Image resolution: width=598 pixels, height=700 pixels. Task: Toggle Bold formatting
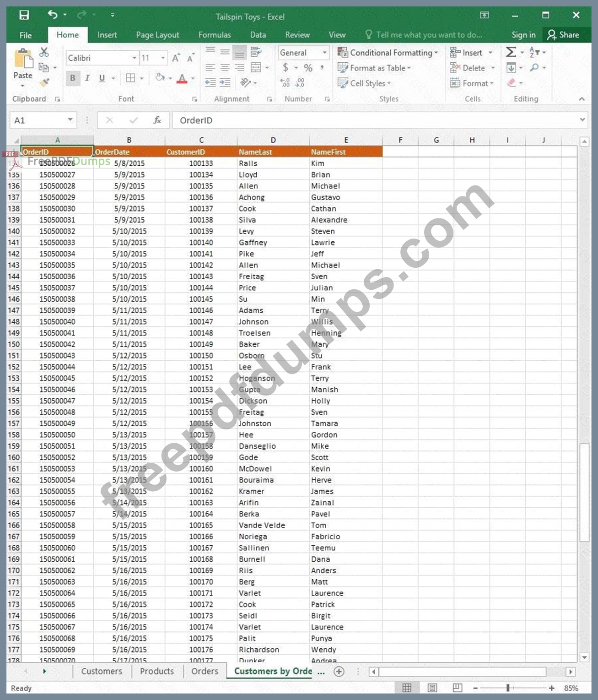pyautogui.click(x=72, y=78)
